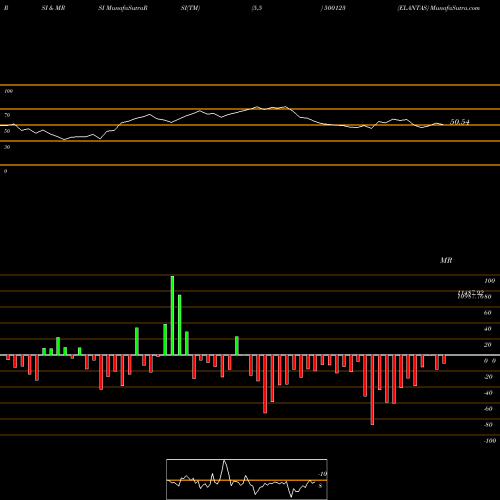This screenshot has height=500, width=500.
Task: Click the deepest red histogram bar
Action: pos(372,390)
